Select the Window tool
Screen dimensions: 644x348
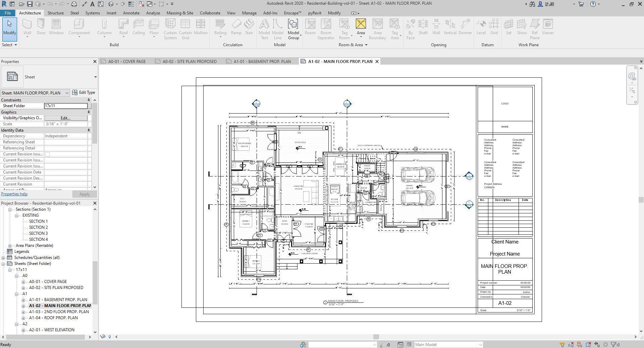(56, 27)
